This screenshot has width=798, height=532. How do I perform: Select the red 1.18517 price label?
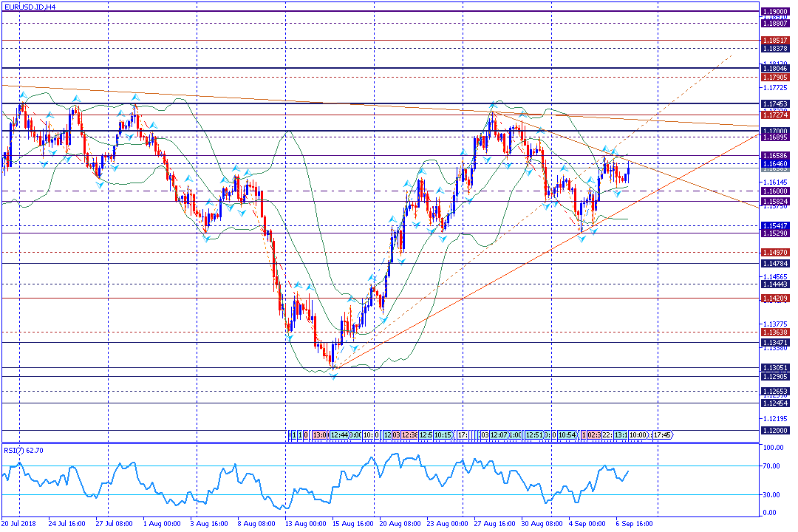point(776,40)
